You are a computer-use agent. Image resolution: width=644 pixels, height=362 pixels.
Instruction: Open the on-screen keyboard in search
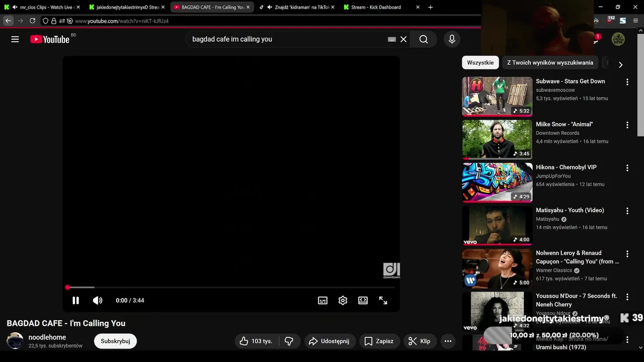(x=392, y=39)
